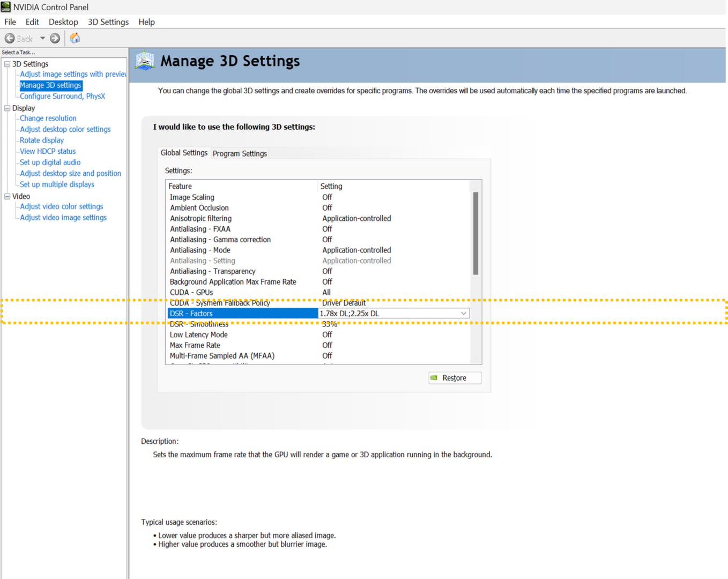The width and height of the screenshot is (728, 579).
Task: Open View HDCP status task
Action: click(48, 151)
